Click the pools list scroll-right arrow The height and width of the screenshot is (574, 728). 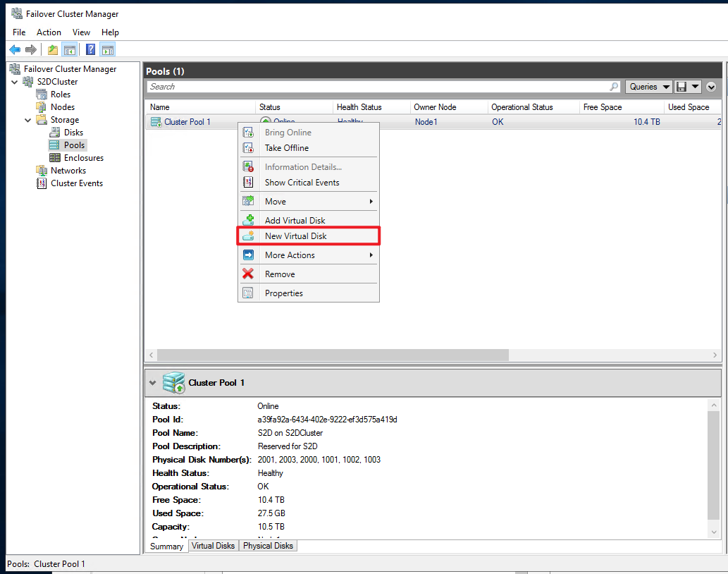[715, 355]
